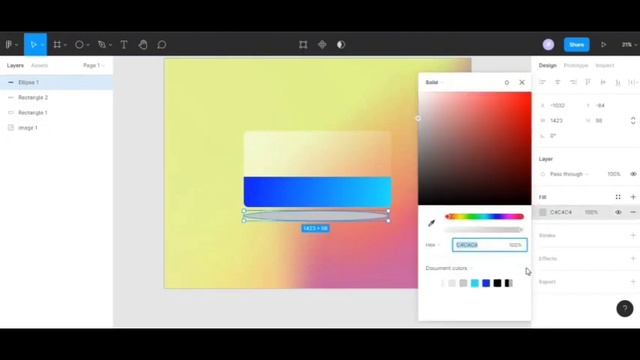Select the Move tool
Viewport: 640px width, 360px height.
point(33,44)
